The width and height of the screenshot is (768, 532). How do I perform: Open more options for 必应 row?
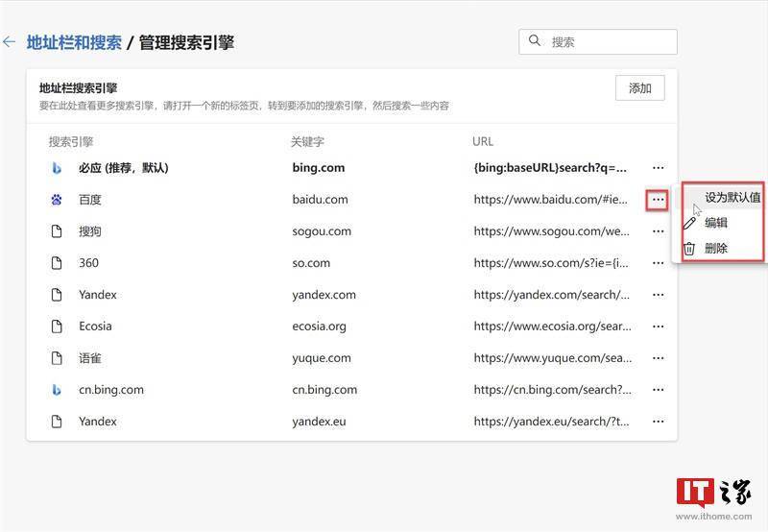click(658, 167)
